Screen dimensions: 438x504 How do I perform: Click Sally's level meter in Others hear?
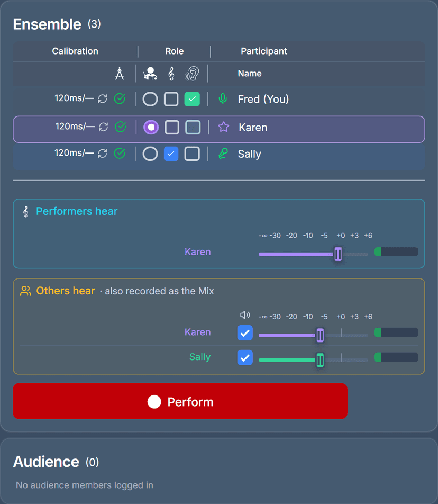[x=396, y=357]
